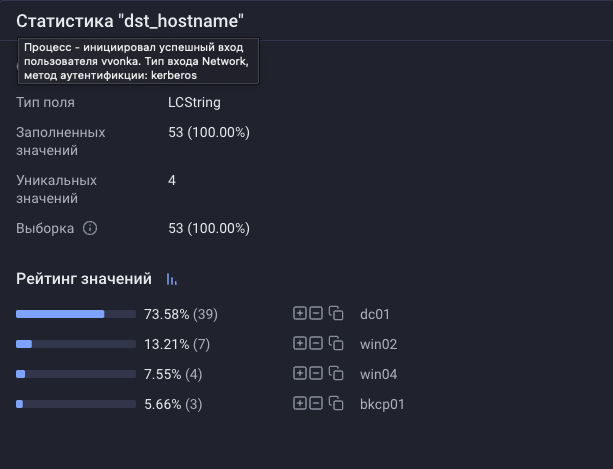613x469 pixels.
Task: Exclude win04 with the minus icon
Action: coord(315,374)
